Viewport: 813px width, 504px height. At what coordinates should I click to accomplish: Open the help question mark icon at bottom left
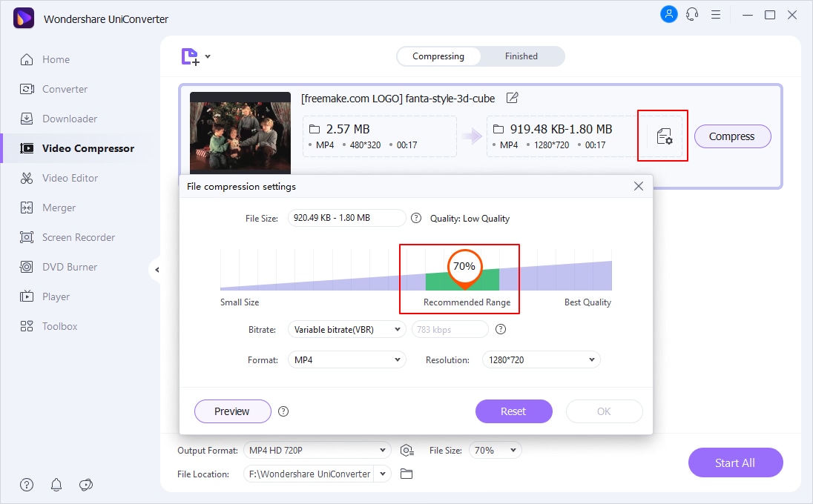coord(27,485)
